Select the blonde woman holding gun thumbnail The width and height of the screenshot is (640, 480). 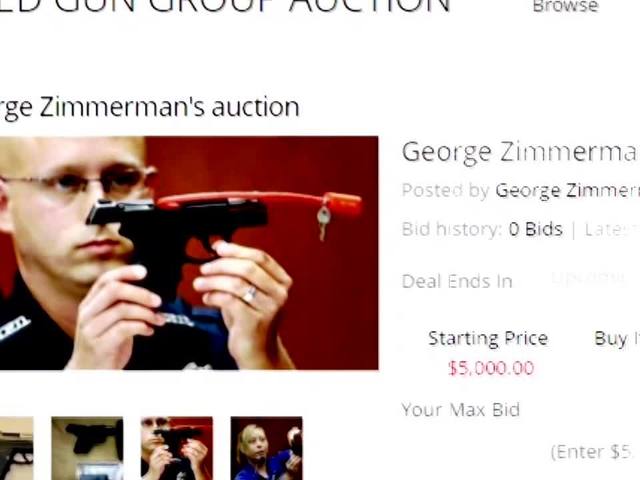coord(267,448)
